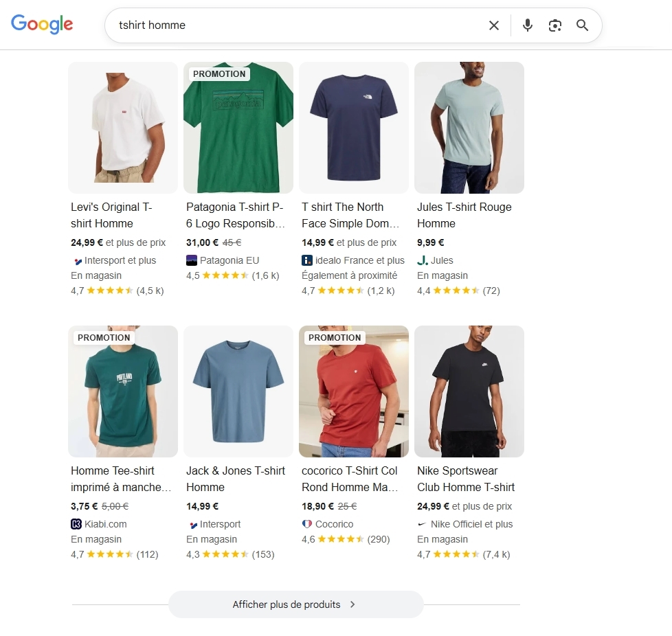Screen dimensions: 672x636
Task: Open the Levi's Original T-shirt Homme link
Action: 111,215
